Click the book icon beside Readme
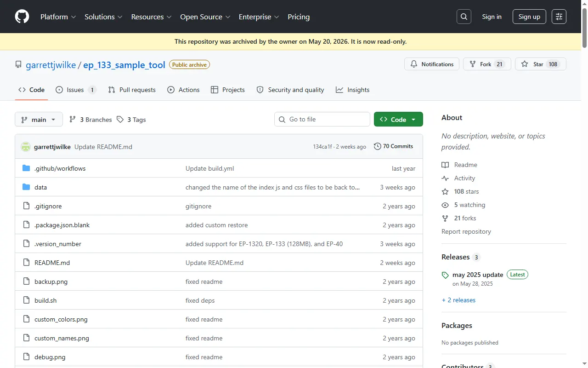This screenshot has height=368, width=588. (445, 165)
